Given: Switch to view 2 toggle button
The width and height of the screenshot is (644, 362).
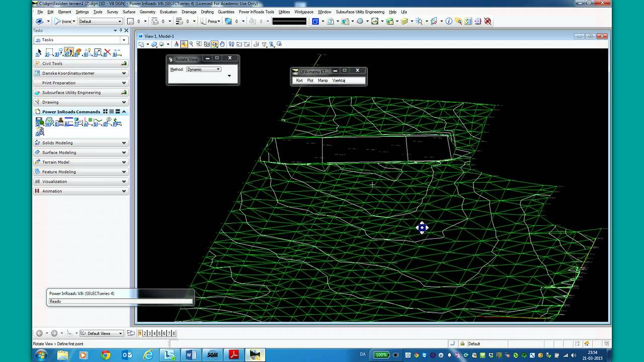Looking at the screenshot, I should [144, 333].
